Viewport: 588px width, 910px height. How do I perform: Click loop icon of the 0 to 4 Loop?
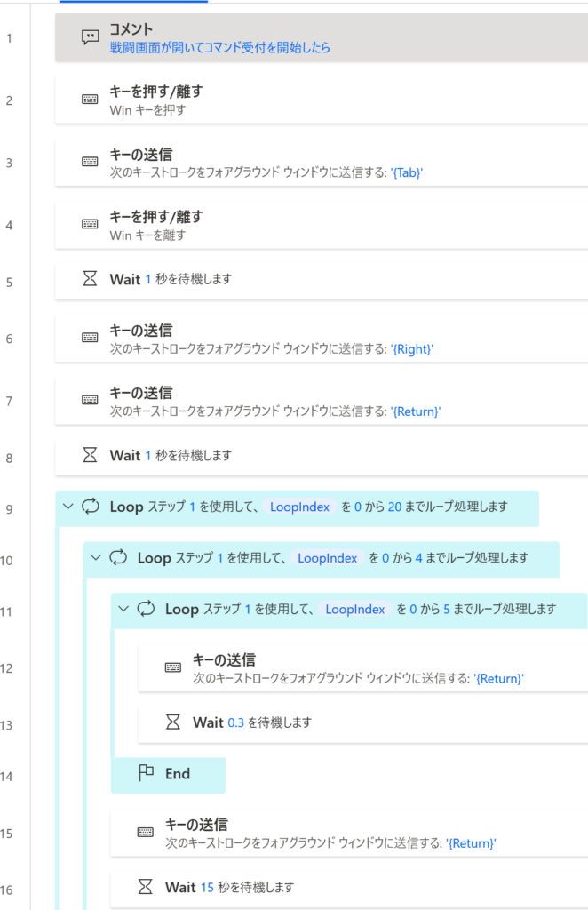(118, 557)
